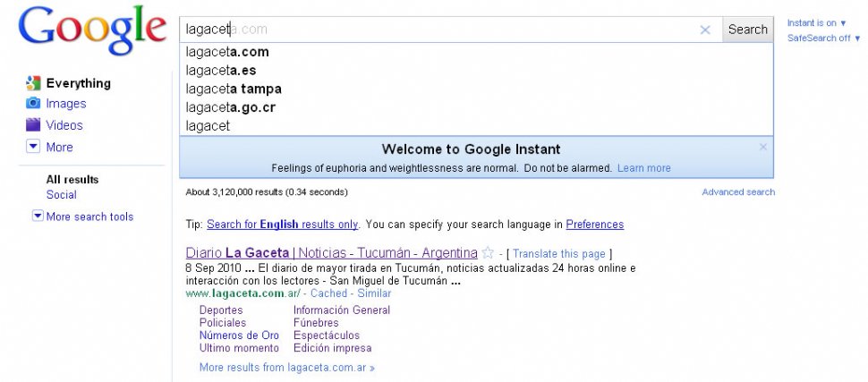The height and width of the screenshot is (382, 868).
Task: Star the Diario La Gaceta result
Action: [488, 253]
